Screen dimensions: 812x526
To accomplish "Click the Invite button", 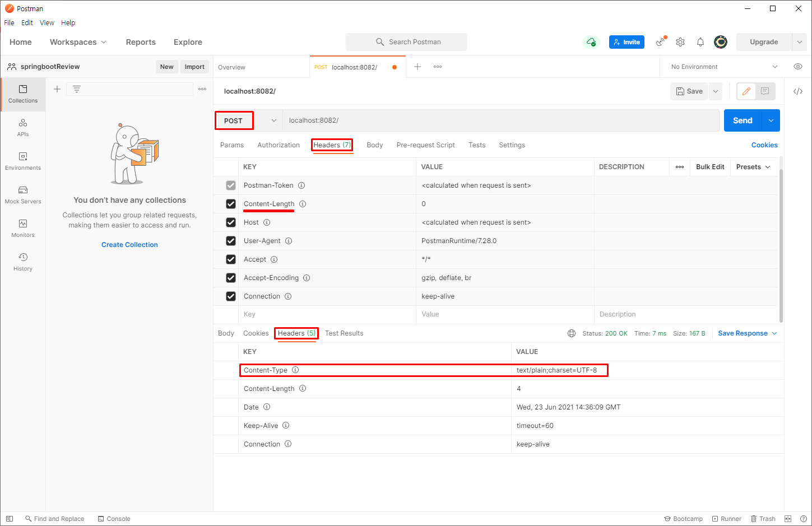I will point(627,42).
